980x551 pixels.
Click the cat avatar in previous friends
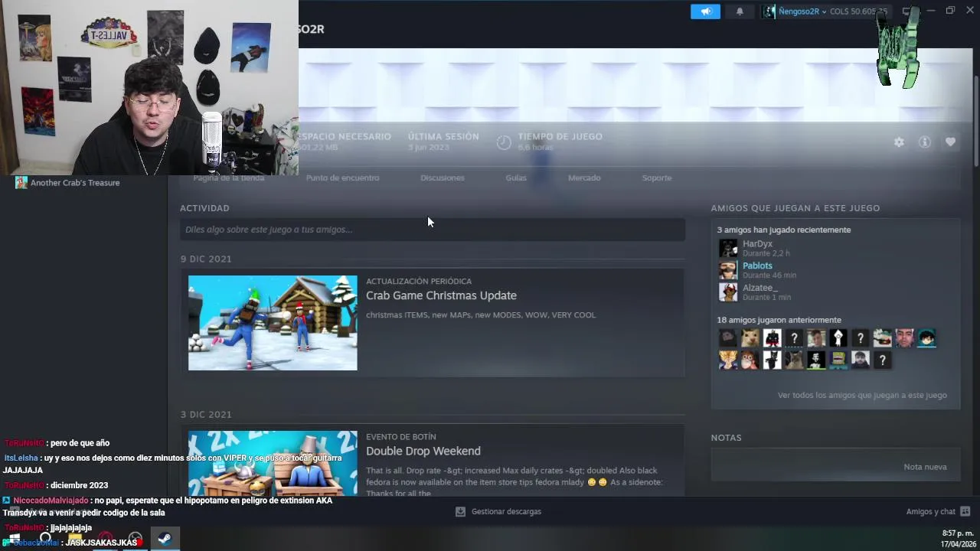(x=750, y=338)
